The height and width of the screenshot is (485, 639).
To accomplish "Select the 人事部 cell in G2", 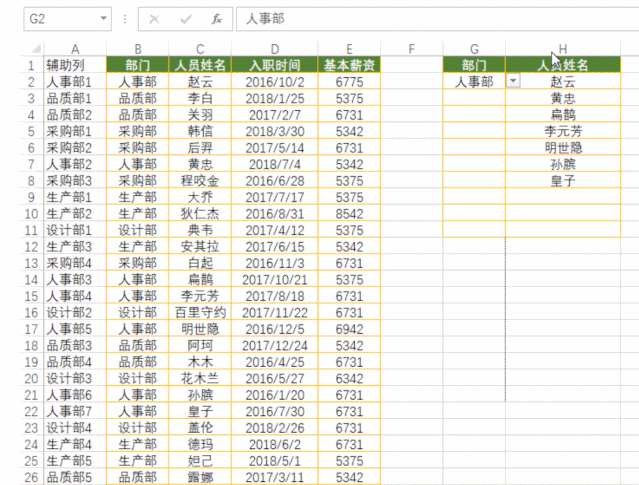I will (474, 82).
